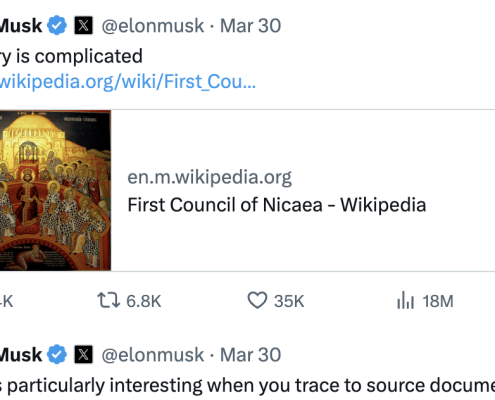Open First Council of Nicaea – Wikipedia card title
The height and width of the screenshot is (400, 495).
point(277,205)
